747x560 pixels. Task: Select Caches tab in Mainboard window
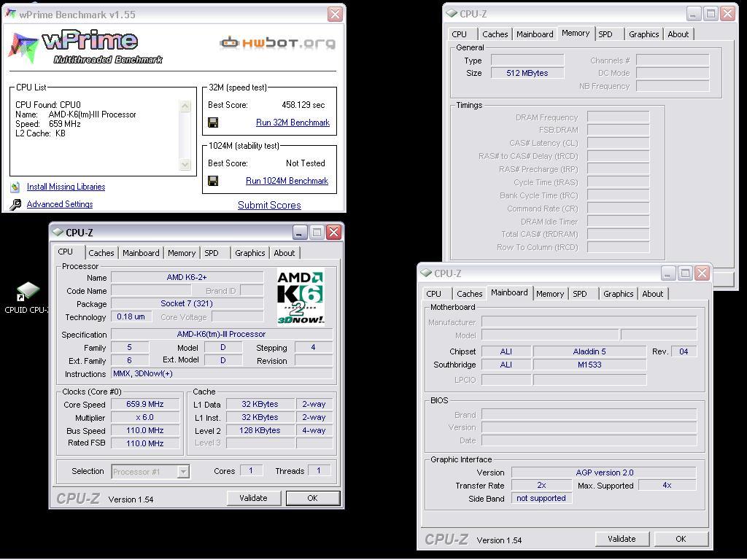click(470, 294)
